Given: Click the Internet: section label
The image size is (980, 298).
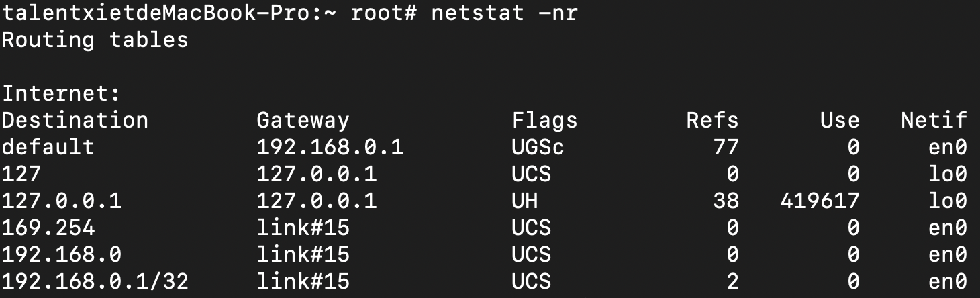Looking at the screenshot, I should pos(61,94).
